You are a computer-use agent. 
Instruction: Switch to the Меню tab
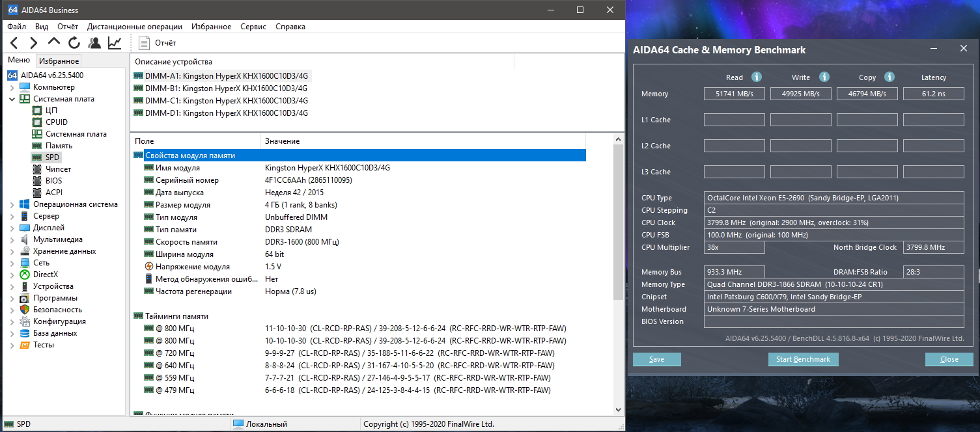(18, 60)
